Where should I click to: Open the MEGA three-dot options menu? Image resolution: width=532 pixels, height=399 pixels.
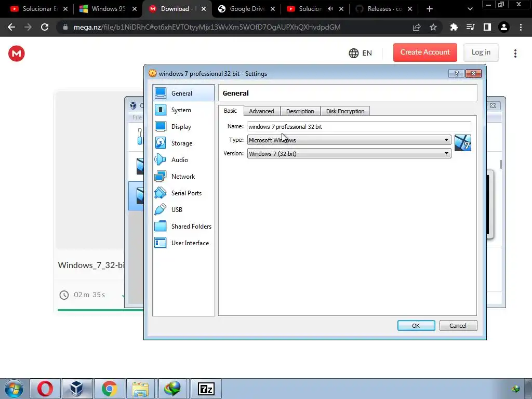515,54
